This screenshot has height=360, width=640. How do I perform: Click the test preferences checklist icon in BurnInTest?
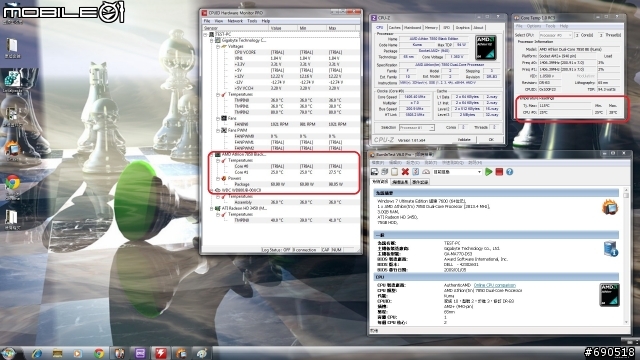[416, 172]
